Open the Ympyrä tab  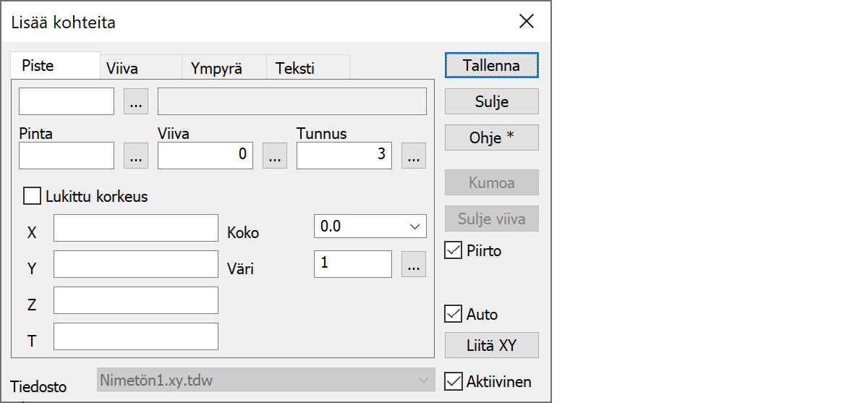pyautogui.click(x=216, y=69)
